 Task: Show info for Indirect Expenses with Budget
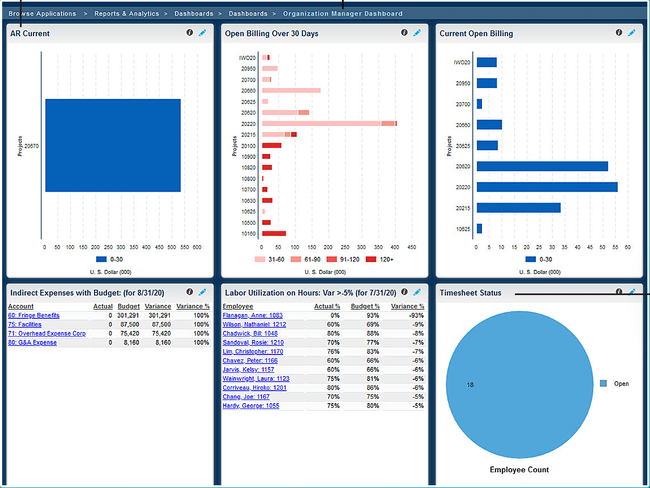tap(189, 292)
